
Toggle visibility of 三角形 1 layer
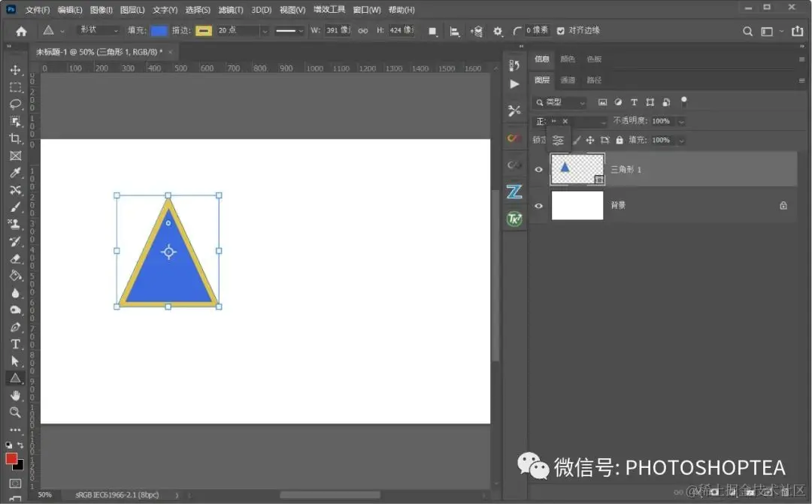click(x=538, y=169)
